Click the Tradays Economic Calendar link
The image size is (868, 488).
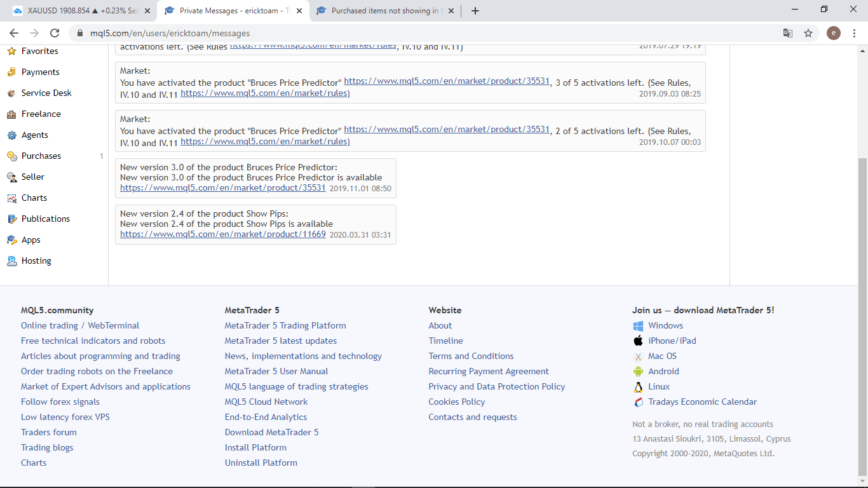click(703, 402)
